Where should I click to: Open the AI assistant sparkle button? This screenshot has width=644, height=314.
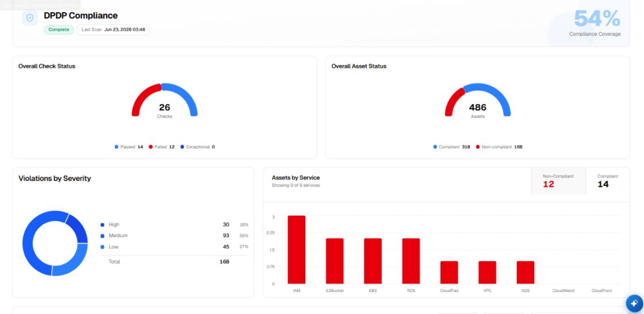point(635,303)
